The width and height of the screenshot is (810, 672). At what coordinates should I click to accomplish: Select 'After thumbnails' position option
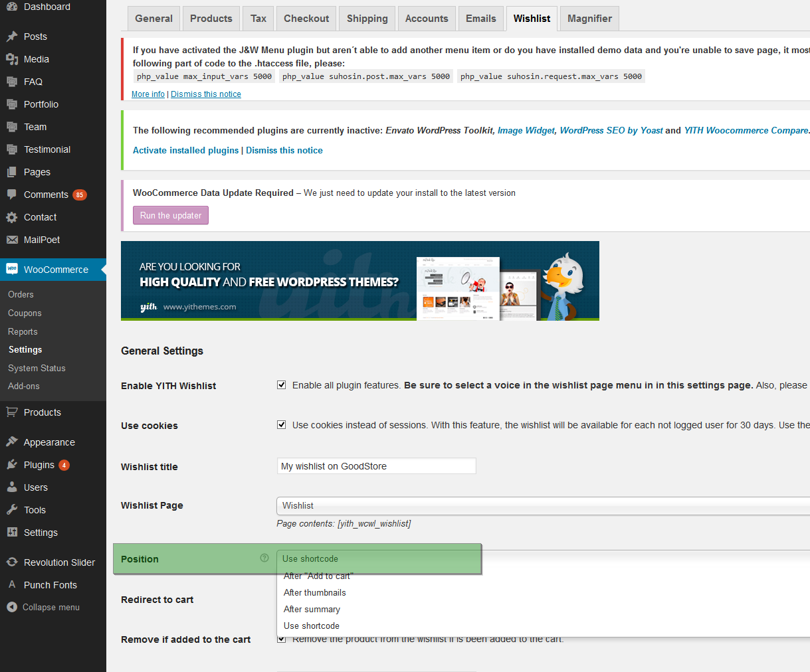[x=315, y=592]
